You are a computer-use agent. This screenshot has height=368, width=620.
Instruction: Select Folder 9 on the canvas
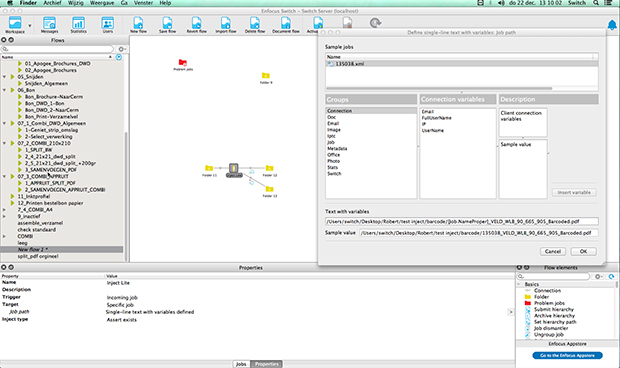pos(266,75)
